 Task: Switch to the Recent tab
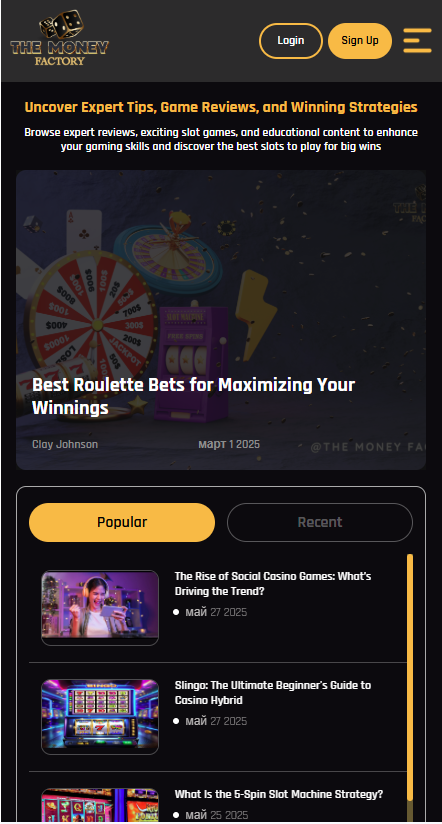click(320, 522)
